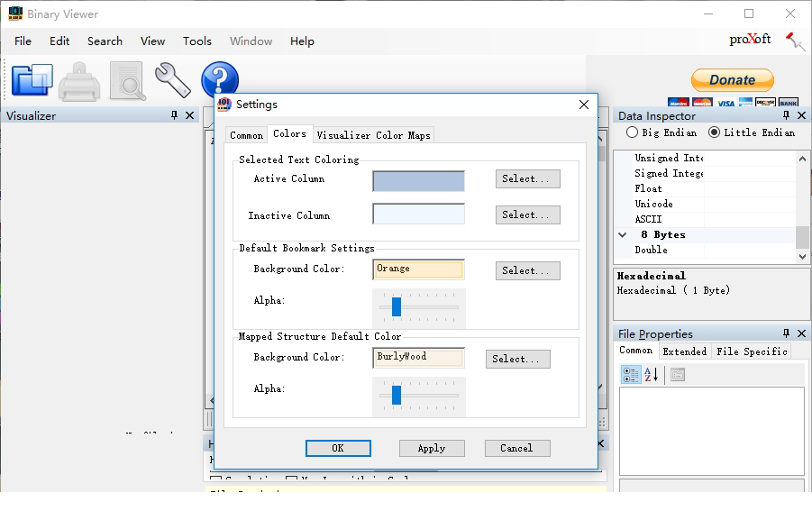This screenshot has width=812, height=511.
Task: Open help with the blue question mark icon
Action: [x=220, y=78]
